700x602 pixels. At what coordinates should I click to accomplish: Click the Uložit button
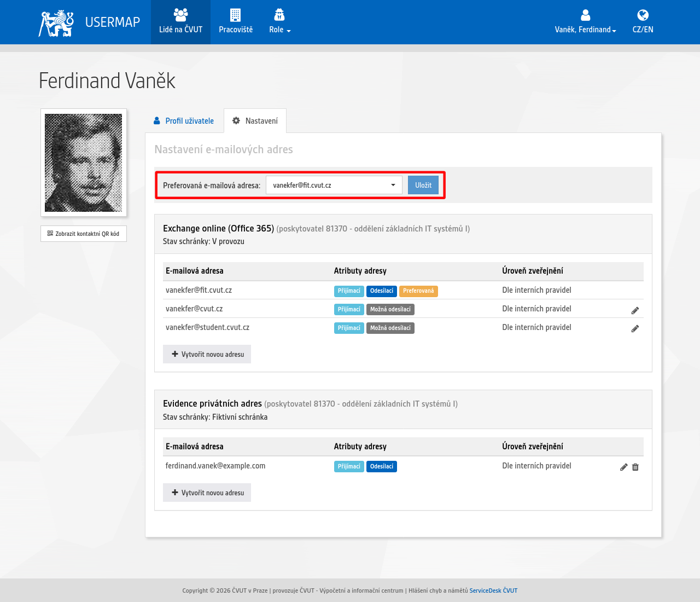click(x=423, y=185)
